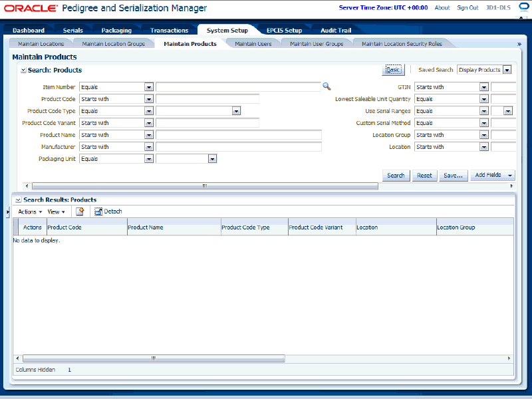Click the Location column header
This screenshot has width=532, height=399.
[396, 227]
